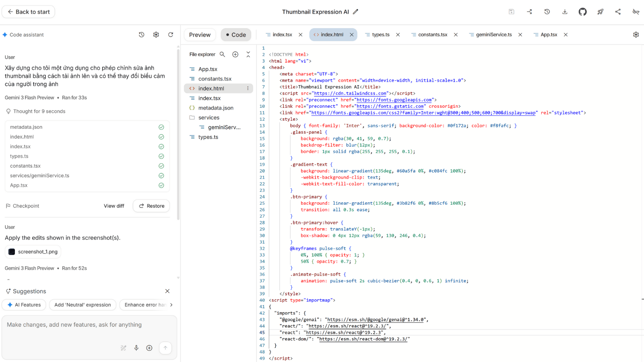Create a new file with the explorer plus icon
Viewport: 644px width, 362px height.
point(235,54)
